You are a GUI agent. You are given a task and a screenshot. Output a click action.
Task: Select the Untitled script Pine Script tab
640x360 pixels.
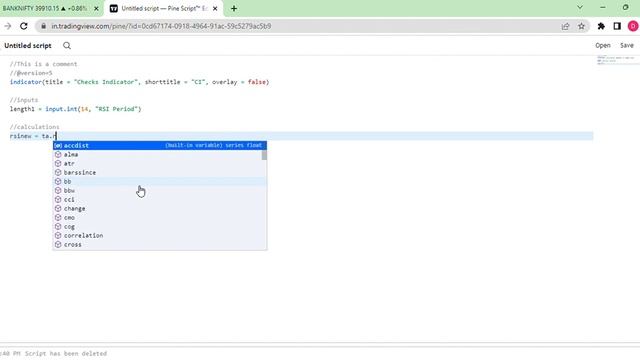coord(163,8)
